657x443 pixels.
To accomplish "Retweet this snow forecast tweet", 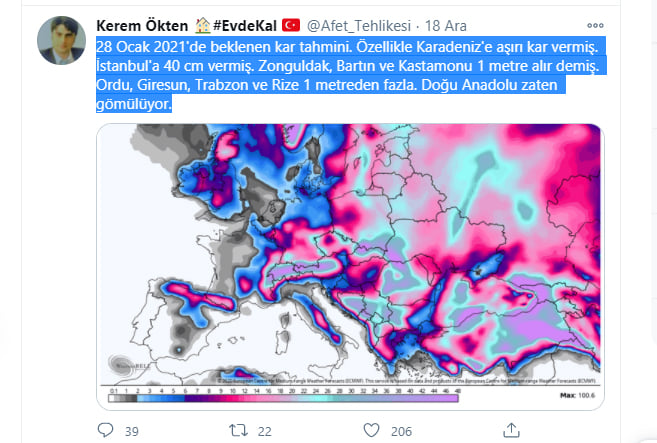I will (x=238, y=430).
